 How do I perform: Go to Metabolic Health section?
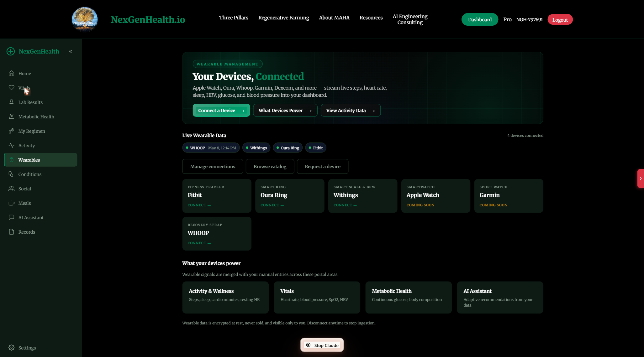(x=40, y=116)
